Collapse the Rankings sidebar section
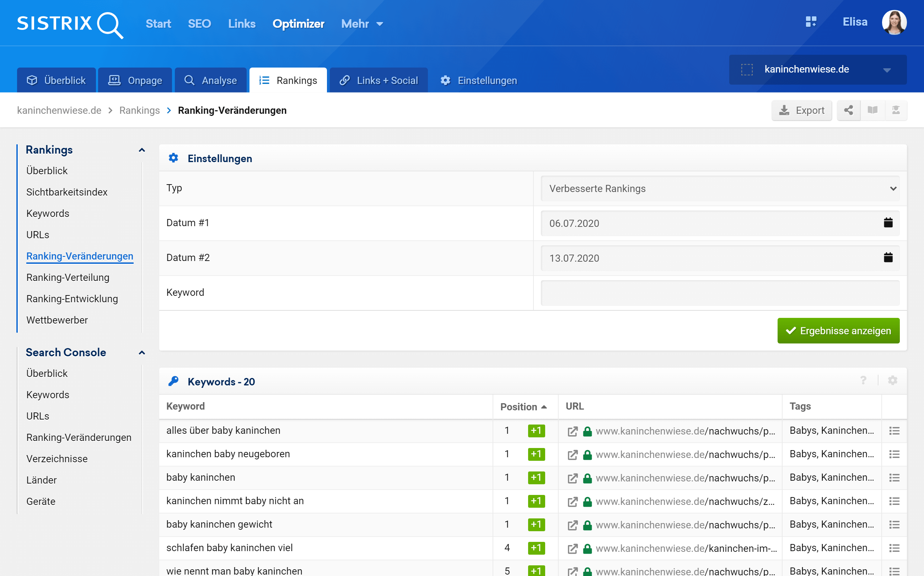Viewport: 924px width, 576px height. pos(142,150)
